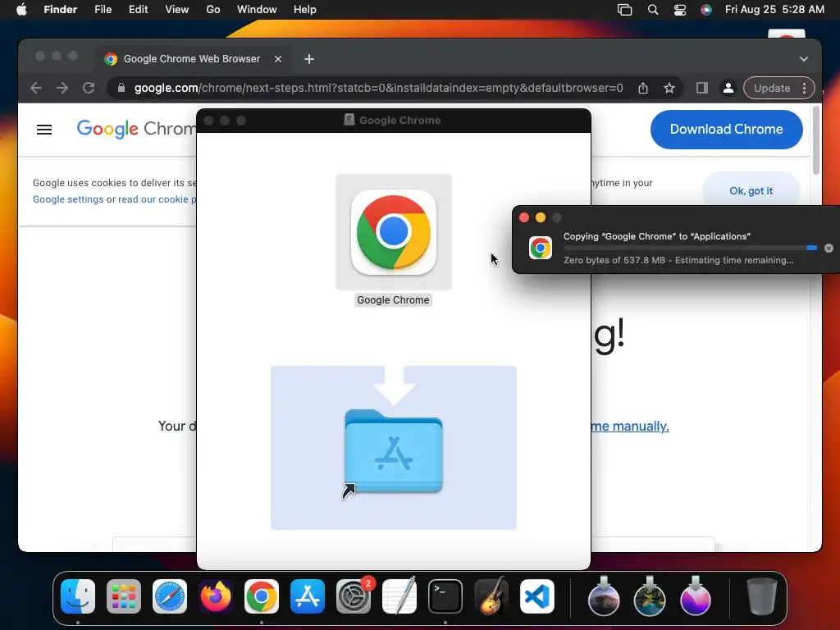Expand the Chrome tab search chevron
Image resolution: width=840 pixels, height=630 pixels.
pyautogui.click(x=804, y=59)
